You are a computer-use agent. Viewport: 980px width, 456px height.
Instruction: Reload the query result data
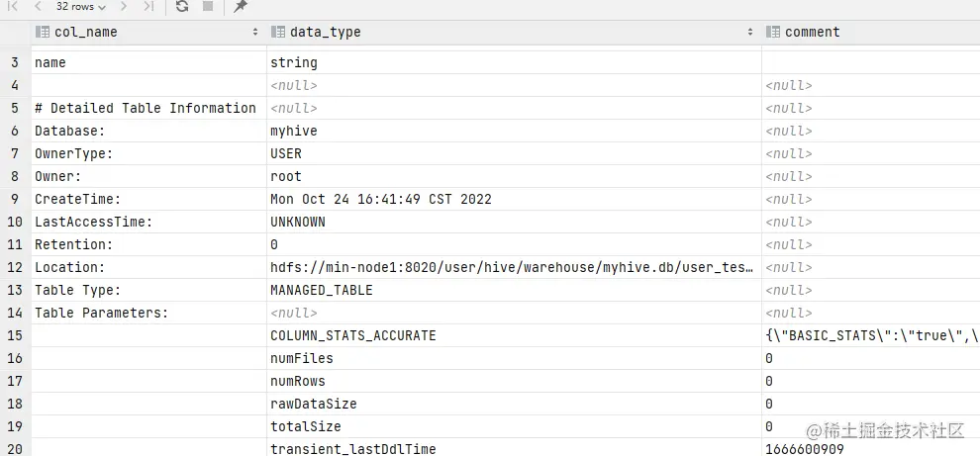182,7
